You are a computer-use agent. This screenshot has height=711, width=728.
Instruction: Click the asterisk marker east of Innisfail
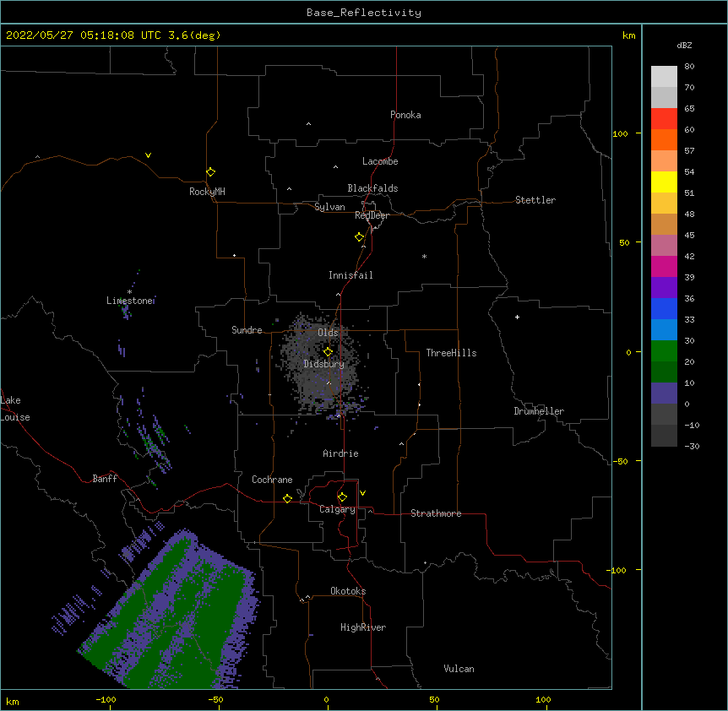[424, 256]
